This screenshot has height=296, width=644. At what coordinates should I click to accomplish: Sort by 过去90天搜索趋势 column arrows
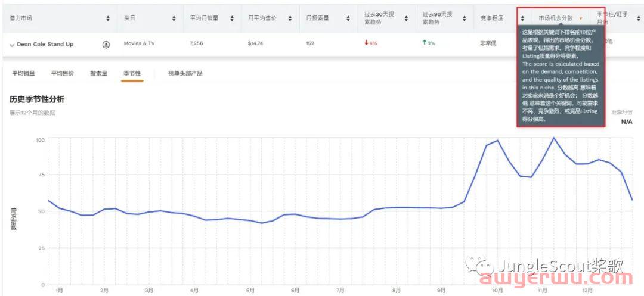coord(465,18)
